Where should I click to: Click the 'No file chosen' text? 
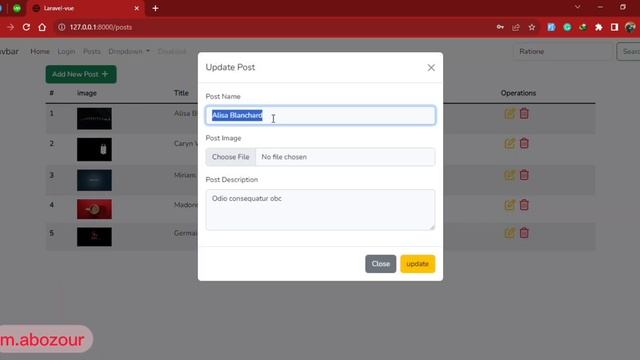point(284,157)
